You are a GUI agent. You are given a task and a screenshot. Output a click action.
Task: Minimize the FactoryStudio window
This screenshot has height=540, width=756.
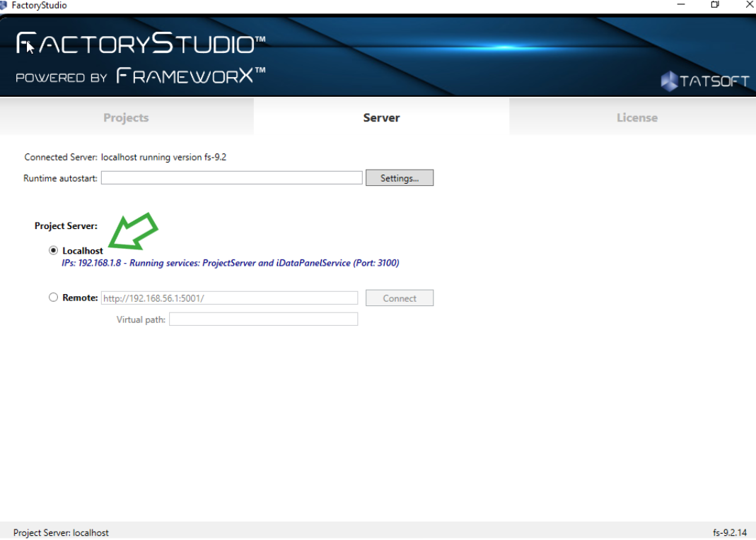pyautogui.click(x=681, y=5)
